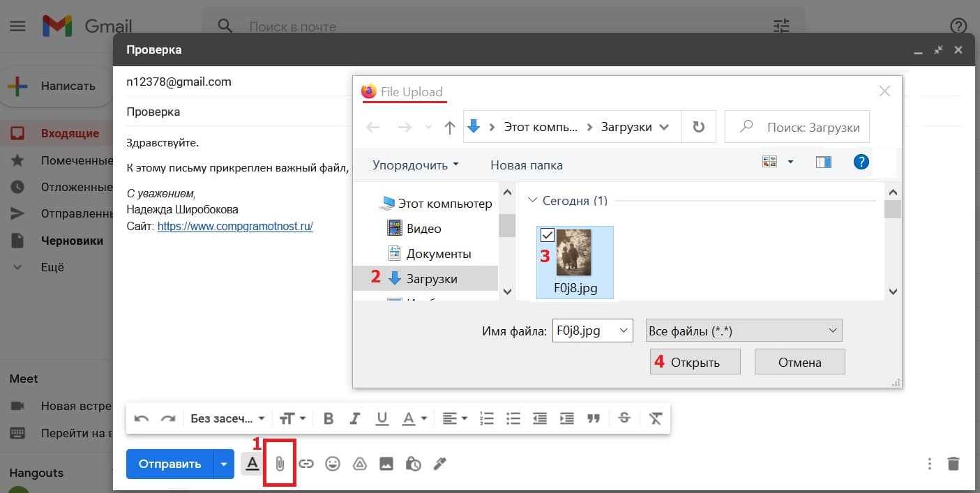Screen dimensions: 980x493
Task: Click the text color A swatch button
Action: pos(409,418)
